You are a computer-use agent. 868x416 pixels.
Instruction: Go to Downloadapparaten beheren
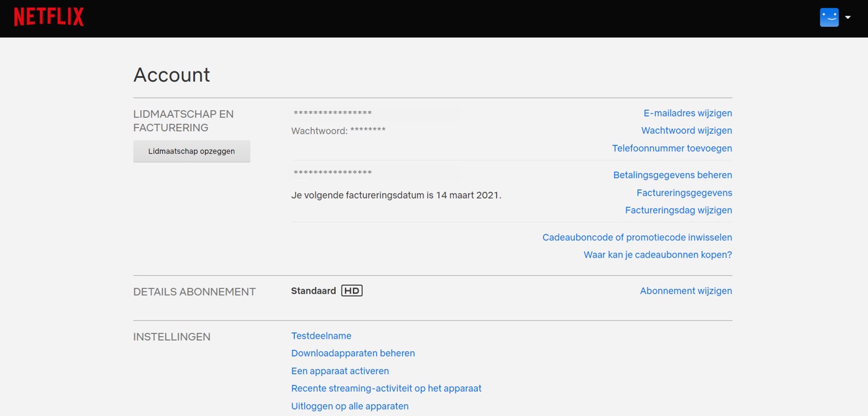coord(353,353)
